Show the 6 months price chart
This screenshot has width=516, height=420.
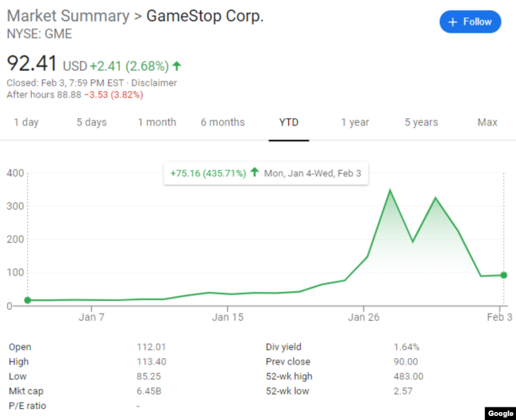click(x=222, y=122)
